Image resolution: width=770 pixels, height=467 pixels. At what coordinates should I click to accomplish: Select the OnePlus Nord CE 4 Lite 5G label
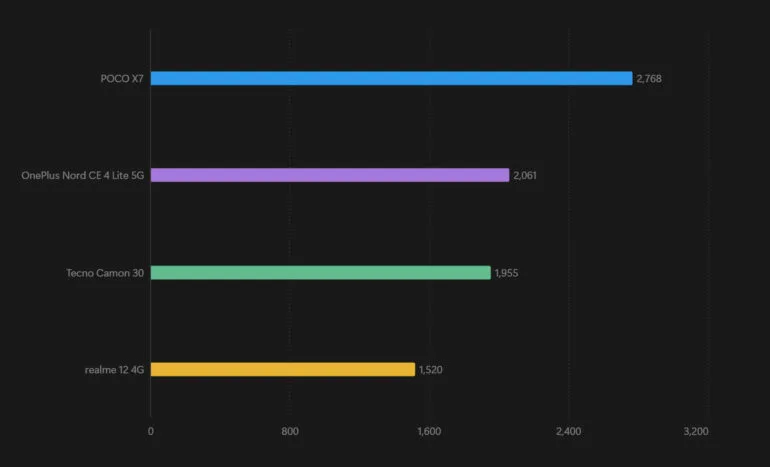pos(82,175)
